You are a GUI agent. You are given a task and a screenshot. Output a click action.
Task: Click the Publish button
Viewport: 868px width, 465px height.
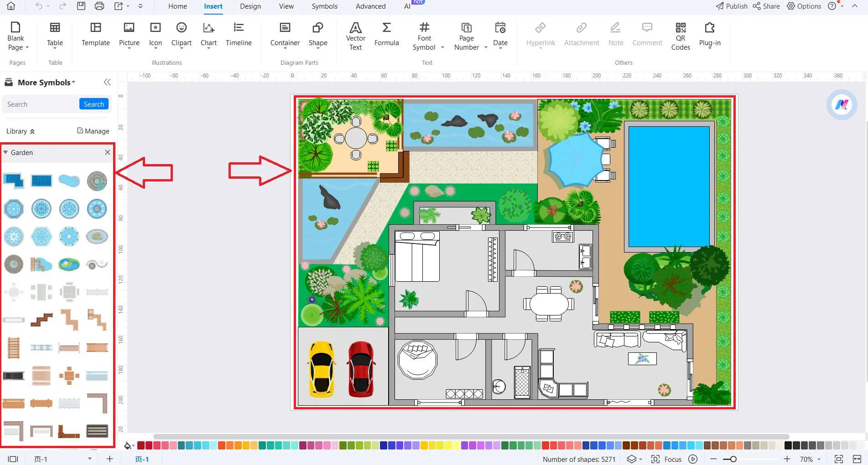pos(732,6)
